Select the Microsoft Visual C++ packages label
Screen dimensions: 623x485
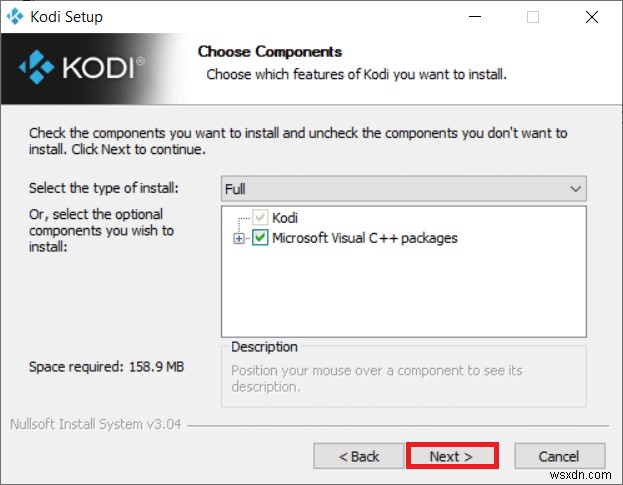click(x=364, y=238)
